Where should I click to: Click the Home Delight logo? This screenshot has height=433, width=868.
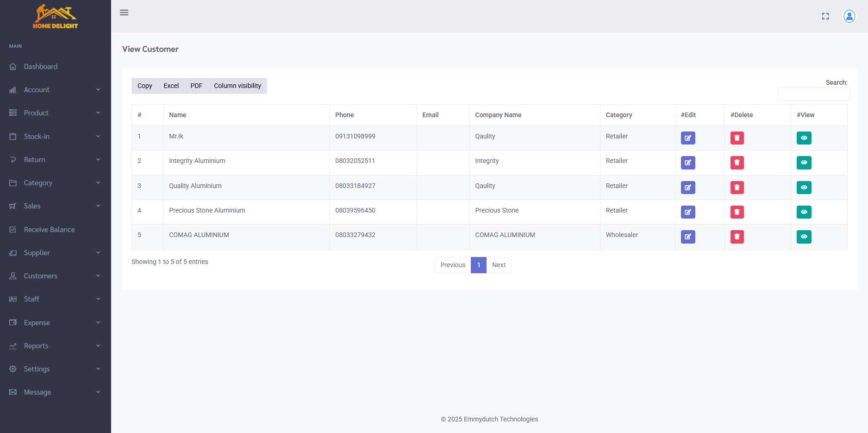pos(56,17)
